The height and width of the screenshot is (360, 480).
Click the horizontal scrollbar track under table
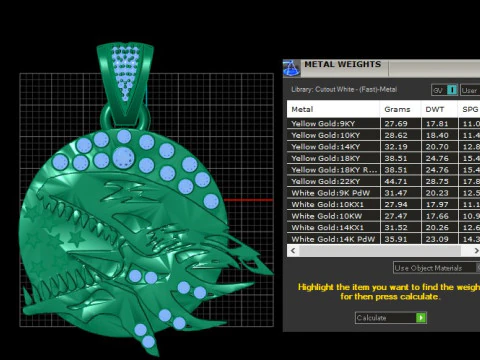(380, 251)
